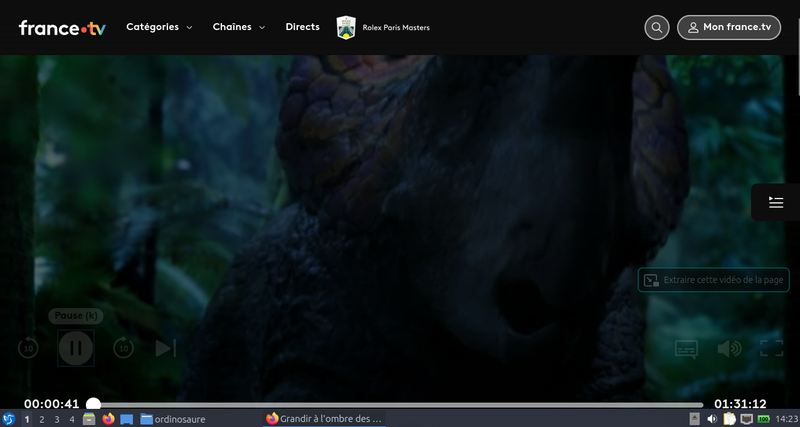Viewport: 800px width, 427px height.
Task: Open the Directs page
Action: click(x=303, y=27)
